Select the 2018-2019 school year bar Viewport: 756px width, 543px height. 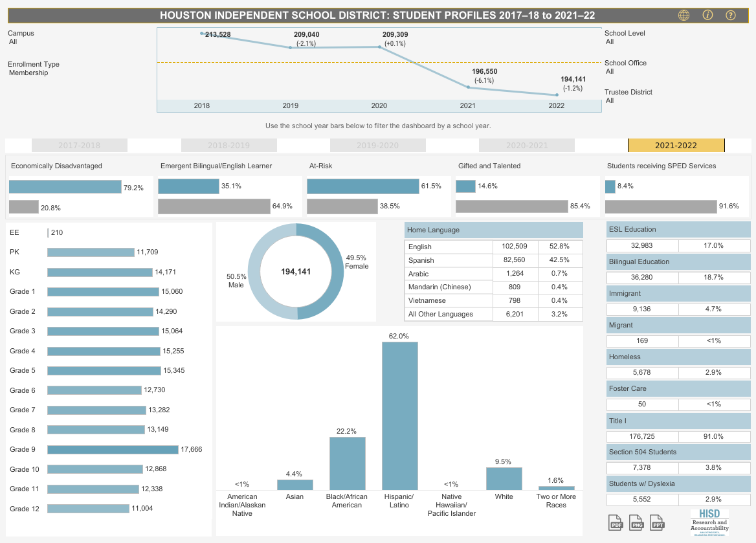229,145
